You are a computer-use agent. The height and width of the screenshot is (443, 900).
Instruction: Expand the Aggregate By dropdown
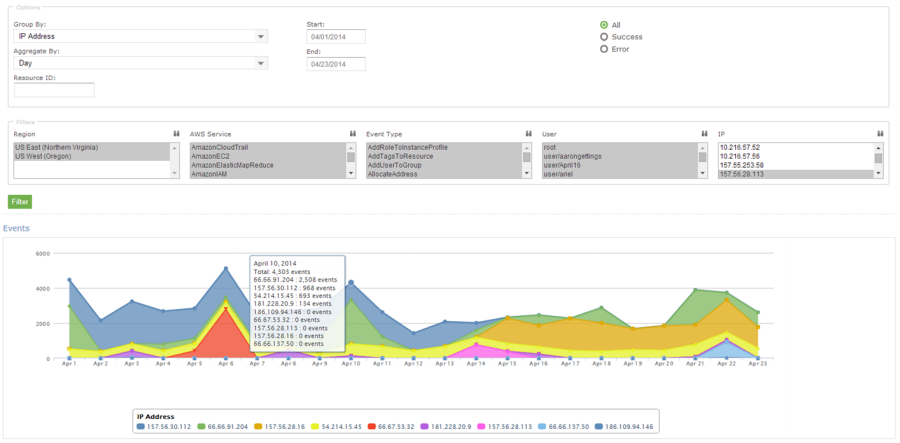pos(140,63)
